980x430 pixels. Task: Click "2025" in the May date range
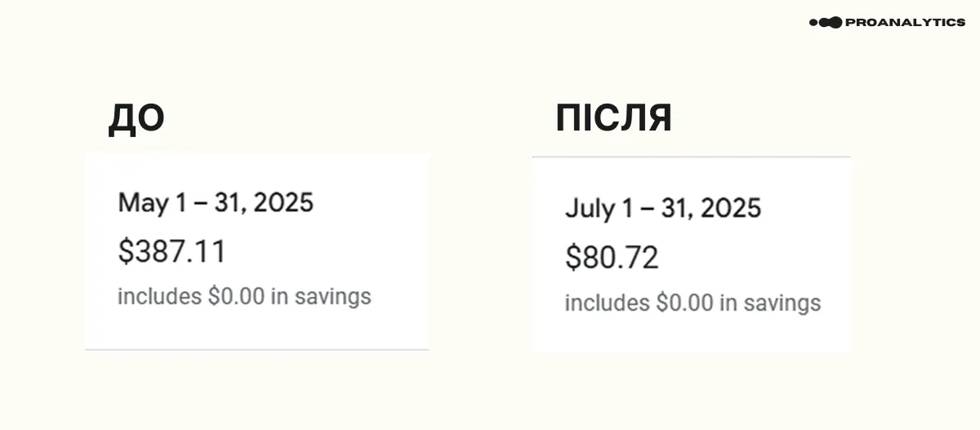tap(283, 202)
